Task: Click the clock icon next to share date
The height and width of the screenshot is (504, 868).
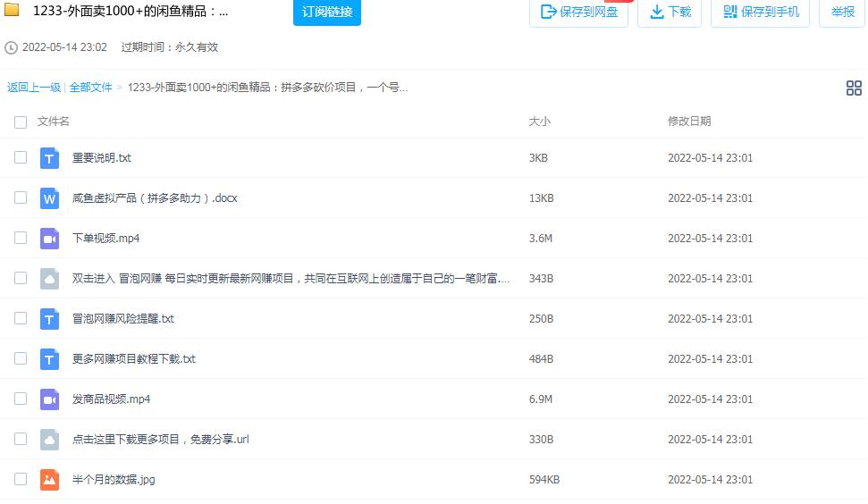Action: (11, 48)
